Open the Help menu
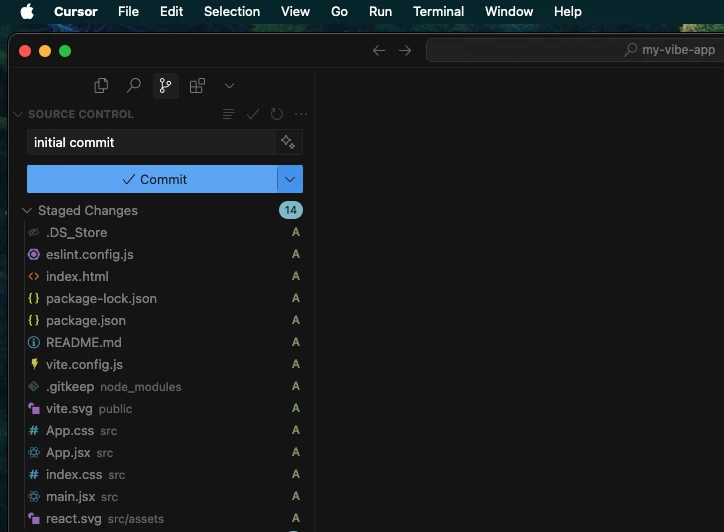724x532 pixels. [x=567, y=12]
